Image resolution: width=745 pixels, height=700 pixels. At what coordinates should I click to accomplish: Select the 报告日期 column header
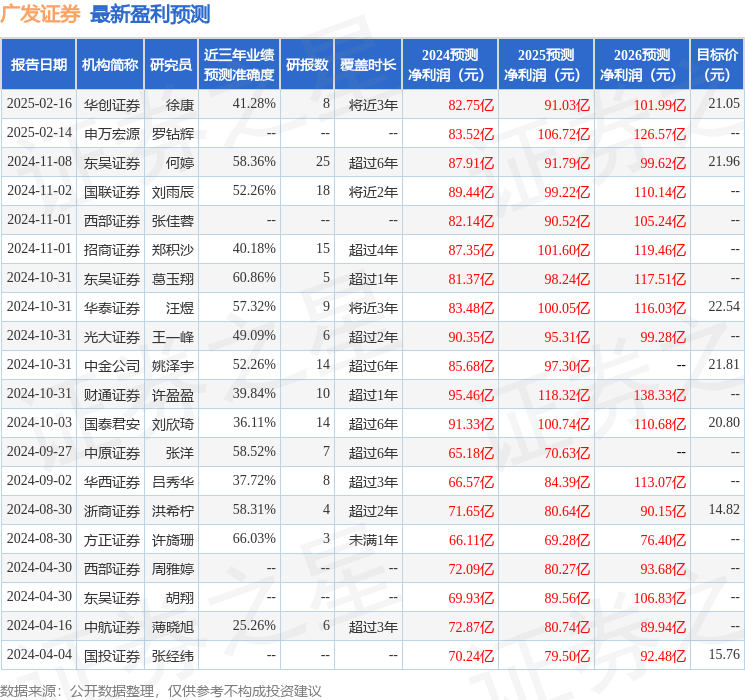38,65
